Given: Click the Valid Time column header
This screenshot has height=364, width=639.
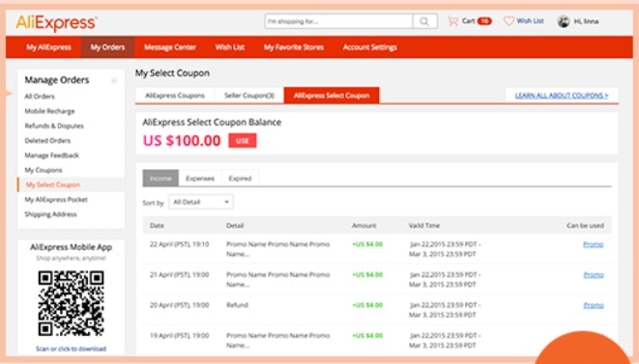Looking at the screenshot, I should tap(424, 226).
